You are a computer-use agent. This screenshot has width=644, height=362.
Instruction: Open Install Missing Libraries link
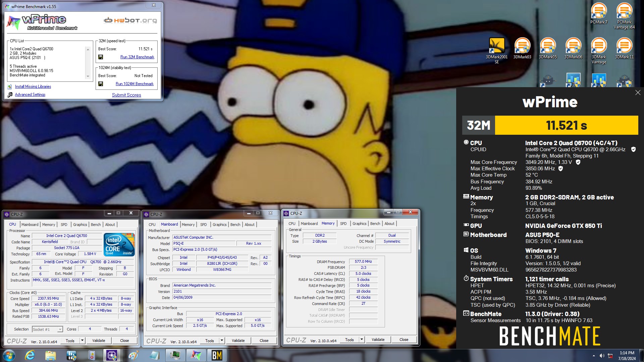click(33, 86)
